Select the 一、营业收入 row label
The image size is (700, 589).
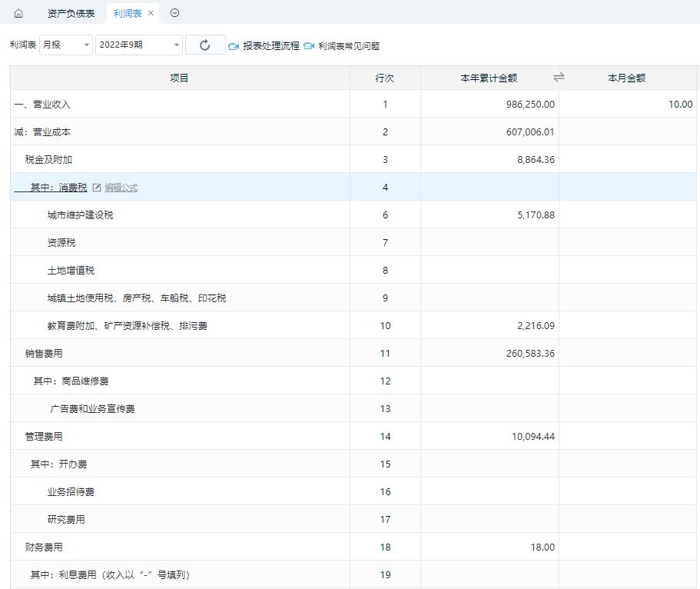pos(42,104)
